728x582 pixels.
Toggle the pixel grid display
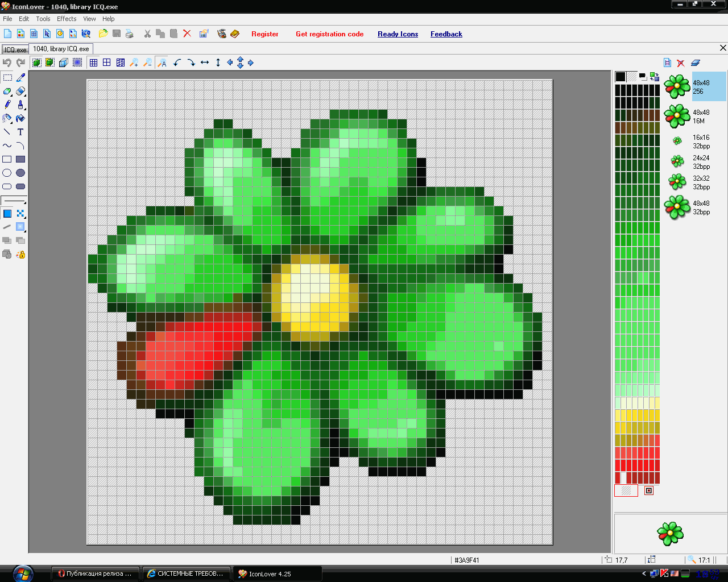(93, 63)
